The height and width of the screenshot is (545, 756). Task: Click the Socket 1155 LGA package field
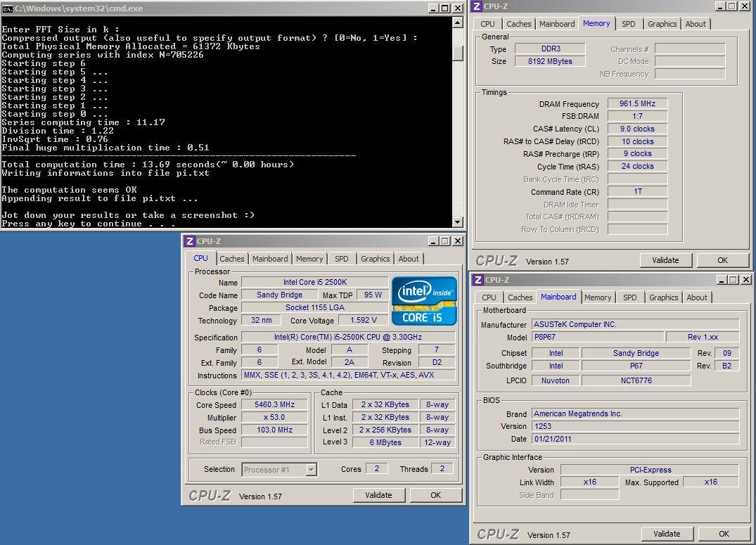click(x=315, y=307)
